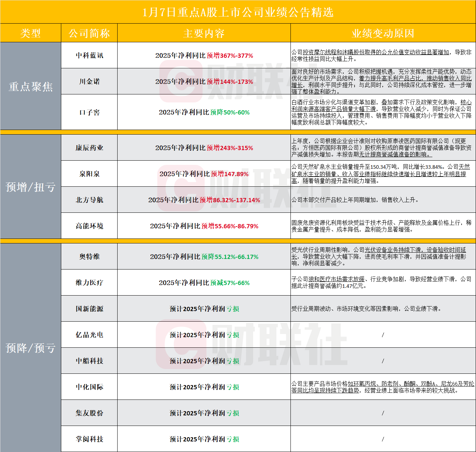
Task: Select the 类型 column header
Action: [x=31, y=33]
